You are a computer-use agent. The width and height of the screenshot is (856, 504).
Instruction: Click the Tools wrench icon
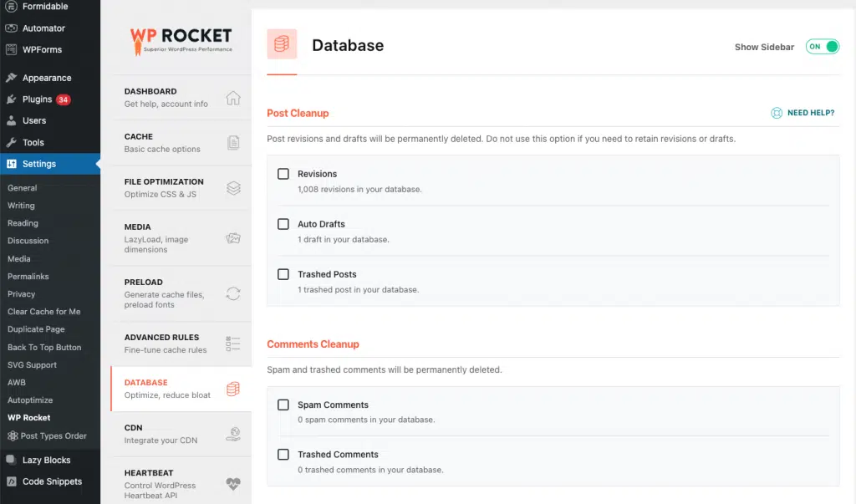coord(11,142)
